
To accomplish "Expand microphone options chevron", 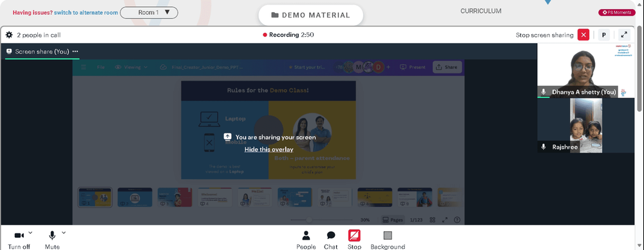I will point(64,233).
